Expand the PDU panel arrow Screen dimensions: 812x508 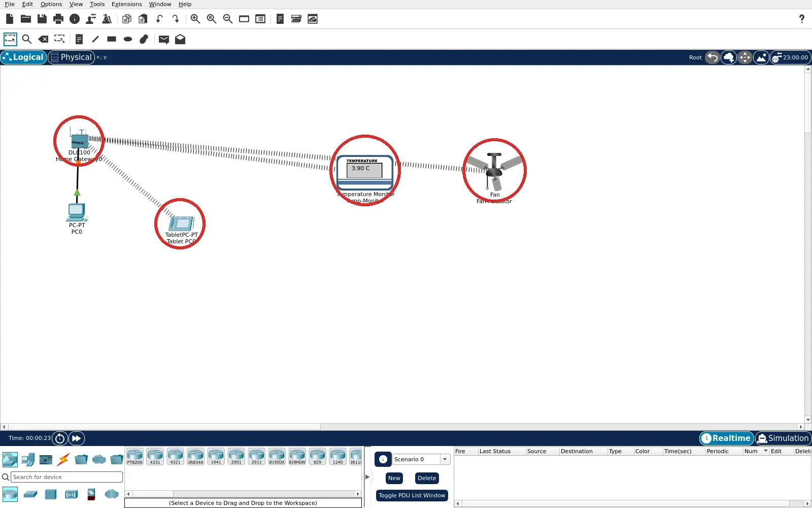tap(367, 477)
